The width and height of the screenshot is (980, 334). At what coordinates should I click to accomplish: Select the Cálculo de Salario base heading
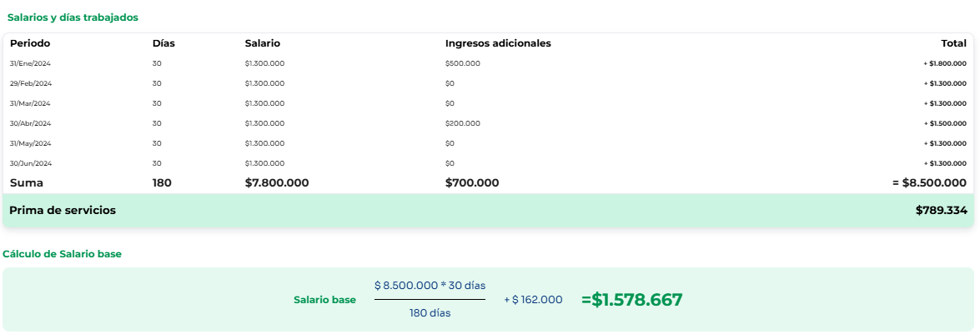pyautogui.click(x=62, y=253)
